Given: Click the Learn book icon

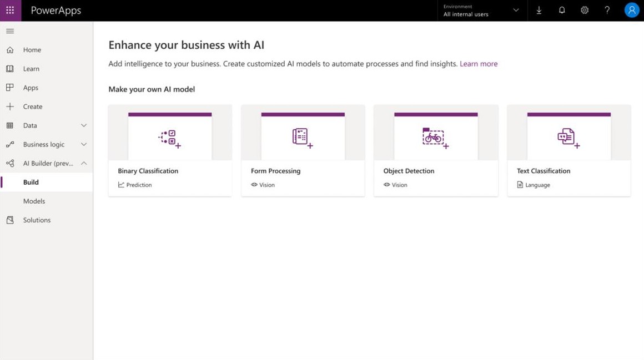Looking at the screenshot, I should coord(10,69).
